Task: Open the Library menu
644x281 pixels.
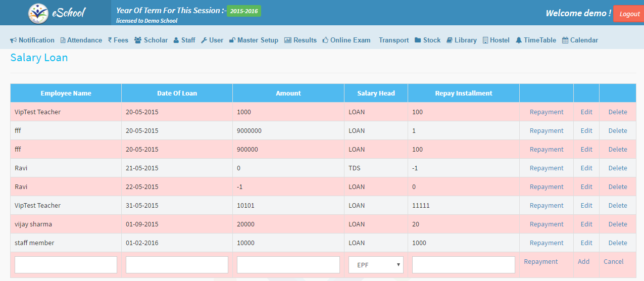Action: pos(462,40)
